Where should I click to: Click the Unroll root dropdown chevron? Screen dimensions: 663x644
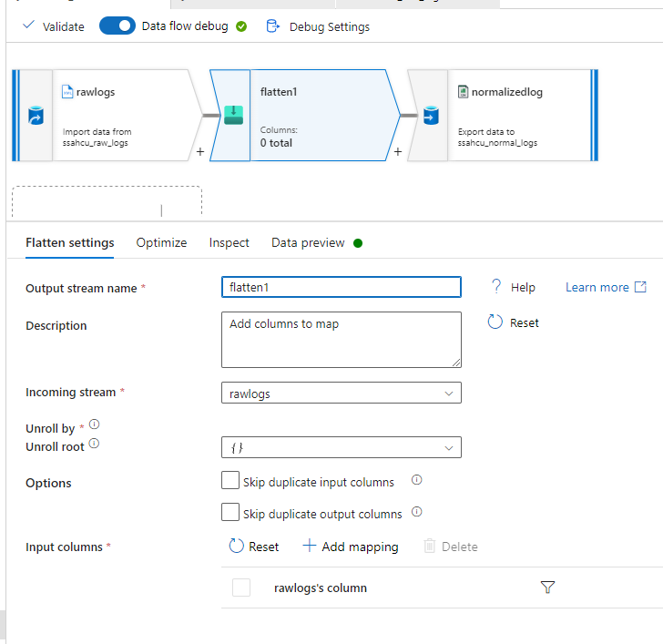pos(449,448)
